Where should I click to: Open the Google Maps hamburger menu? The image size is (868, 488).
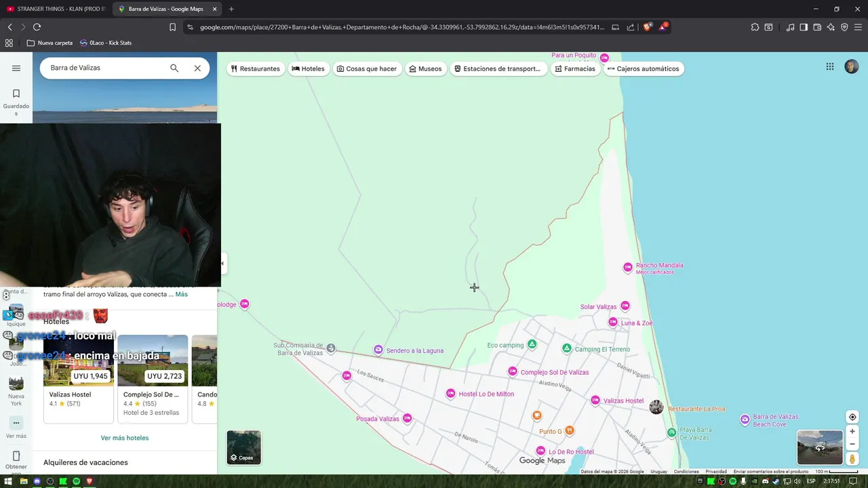click(x=16, y=68)
